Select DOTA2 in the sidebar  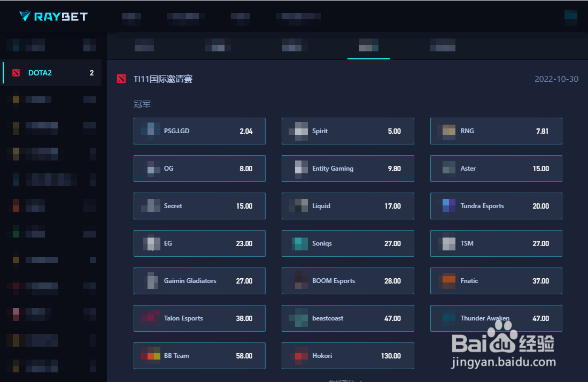[x=52, y=73]
